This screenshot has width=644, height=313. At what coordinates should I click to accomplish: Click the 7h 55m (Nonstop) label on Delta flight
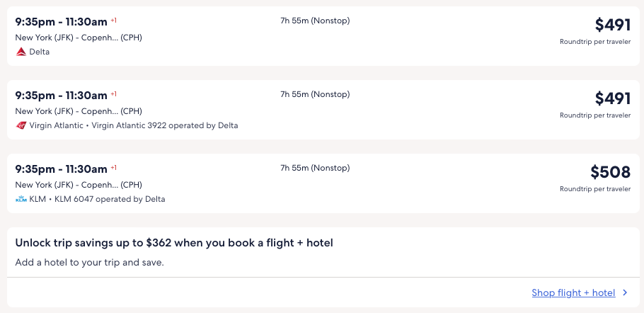pos(315,21)
